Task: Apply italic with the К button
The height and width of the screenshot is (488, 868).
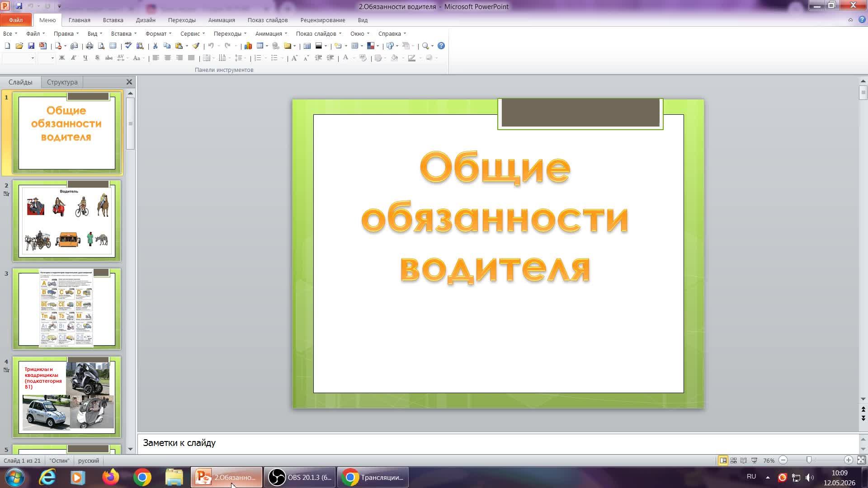Action: (73, 58)
